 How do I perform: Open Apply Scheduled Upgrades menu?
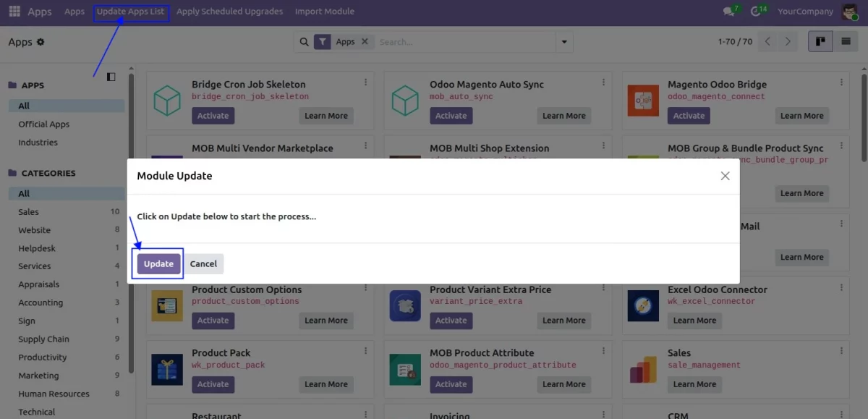pyautogui.click(x=229, y=12)
